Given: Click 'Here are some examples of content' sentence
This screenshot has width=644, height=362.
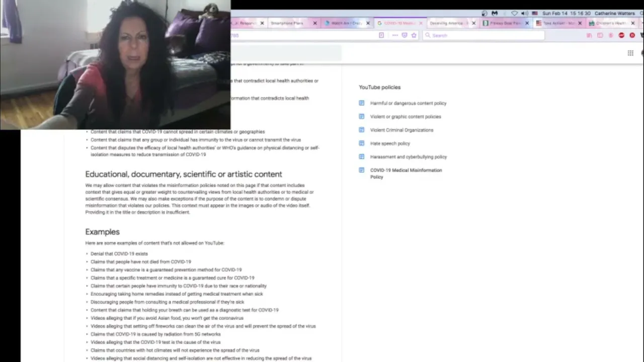Looking at the screenshot, I should coord(154,243).
